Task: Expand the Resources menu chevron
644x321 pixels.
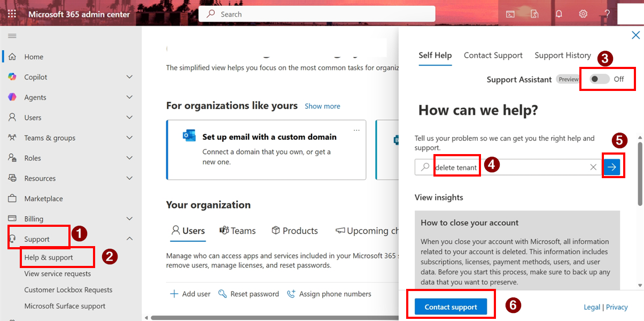Action: click(129, 179)
